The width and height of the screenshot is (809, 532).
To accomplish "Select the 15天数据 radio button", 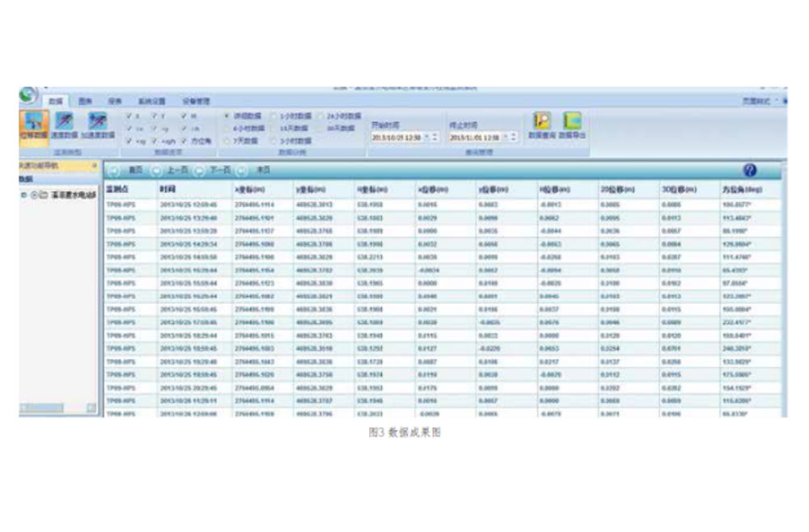I will pos(273,129).
